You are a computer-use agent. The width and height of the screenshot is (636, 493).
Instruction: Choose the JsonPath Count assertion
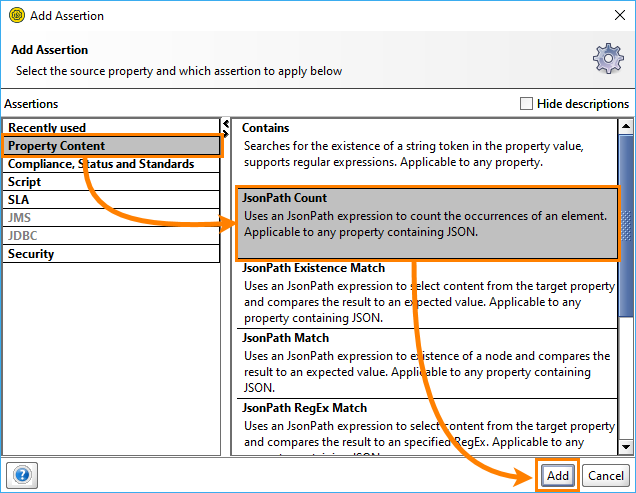(x=427, y=224)
